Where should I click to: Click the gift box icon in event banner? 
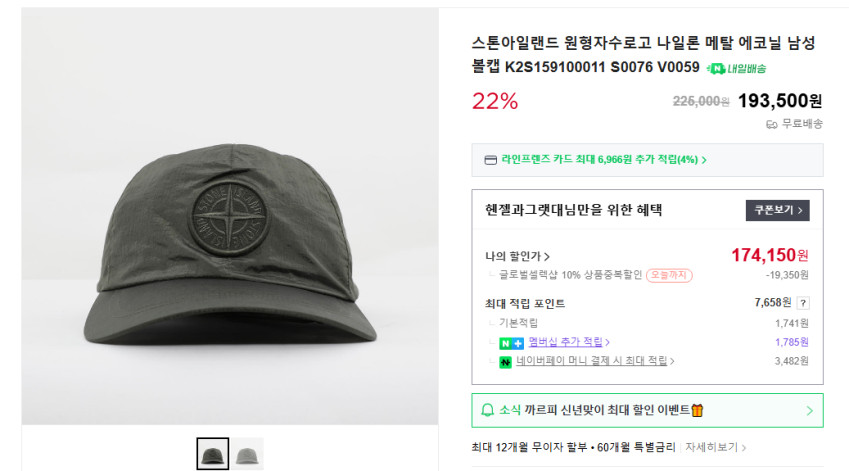tap(697, 410)
